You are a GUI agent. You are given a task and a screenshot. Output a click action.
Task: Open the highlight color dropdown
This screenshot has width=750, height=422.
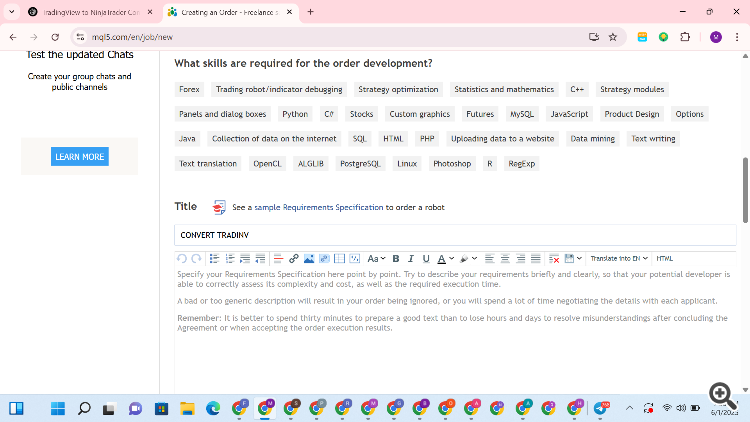click(468, 258)
